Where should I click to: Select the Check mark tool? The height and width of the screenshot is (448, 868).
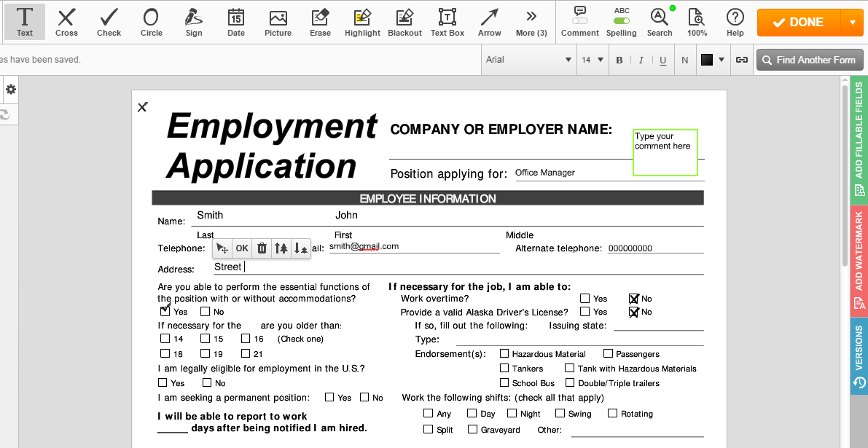click(109, 22)
